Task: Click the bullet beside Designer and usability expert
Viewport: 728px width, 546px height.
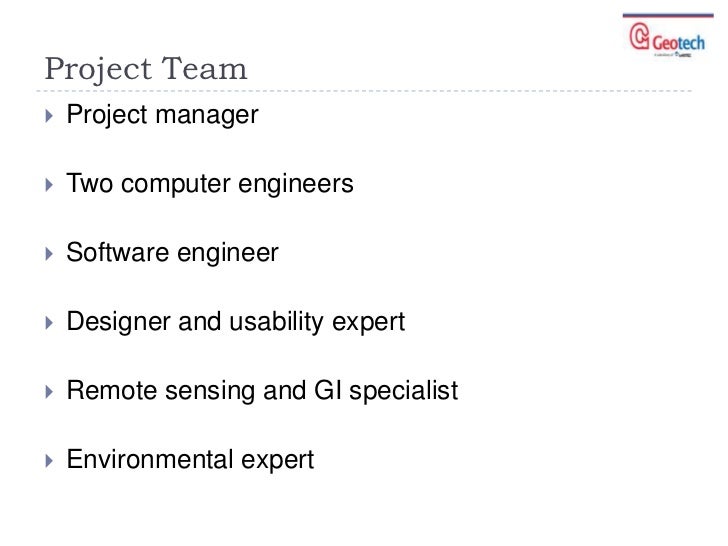Action: (49, 323)
